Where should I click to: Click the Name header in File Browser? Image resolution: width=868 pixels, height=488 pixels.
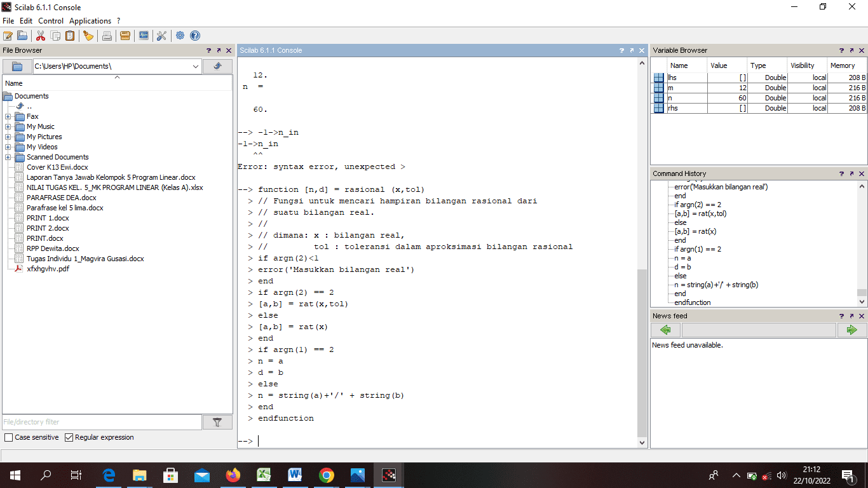(x=118, y=83)
